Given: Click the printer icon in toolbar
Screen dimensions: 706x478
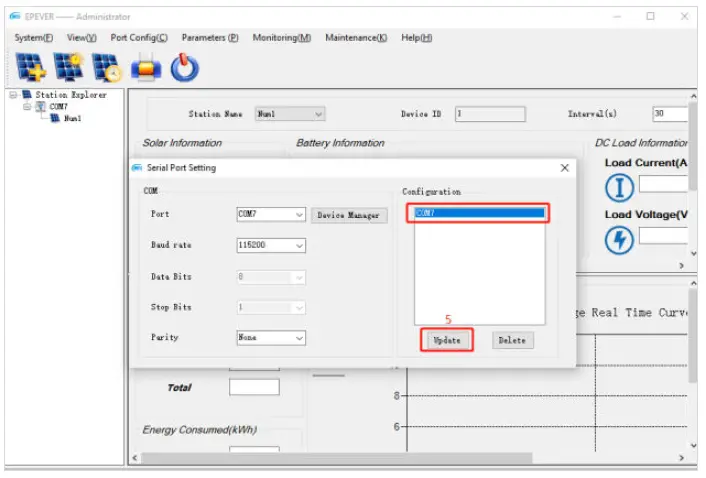Looking at the screenshot, I should tap(146, 68).
